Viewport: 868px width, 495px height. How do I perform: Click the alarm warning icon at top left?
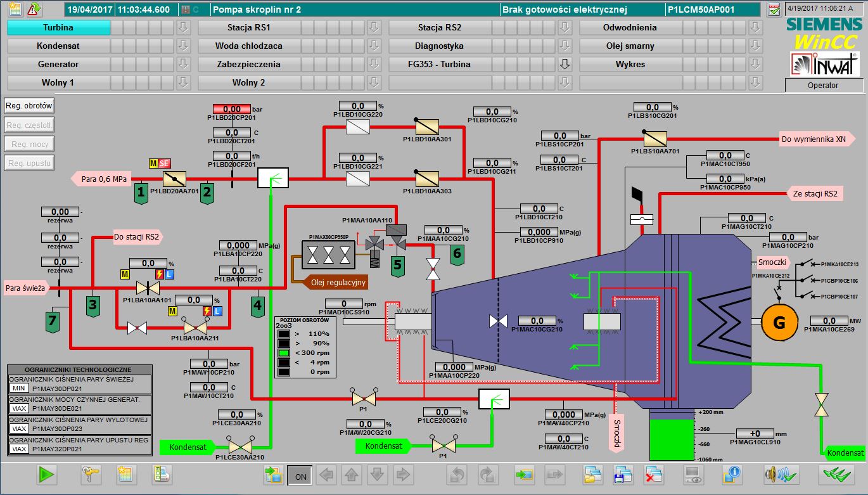34,9
